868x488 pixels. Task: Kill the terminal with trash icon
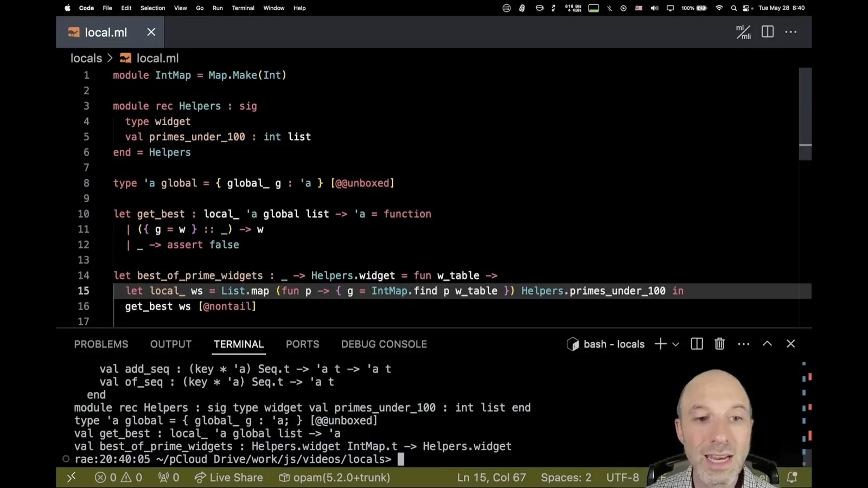pyautogui.click(x=719, y=344)
